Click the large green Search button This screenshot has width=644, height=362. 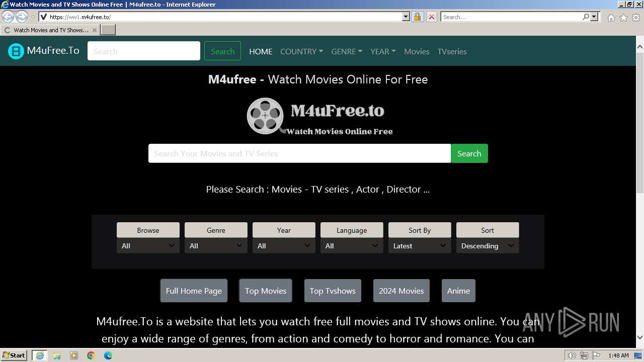click(x=469, y=153)
